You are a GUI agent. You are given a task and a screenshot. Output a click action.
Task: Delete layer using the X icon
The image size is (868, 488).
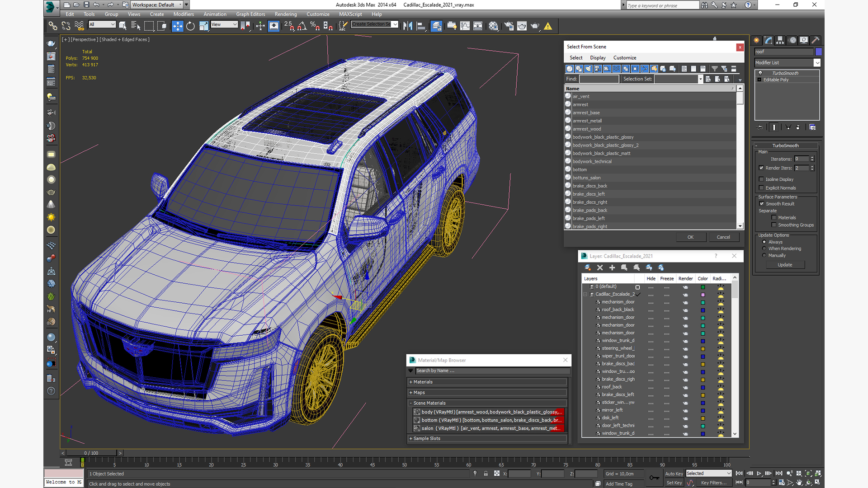click(600, 267)
